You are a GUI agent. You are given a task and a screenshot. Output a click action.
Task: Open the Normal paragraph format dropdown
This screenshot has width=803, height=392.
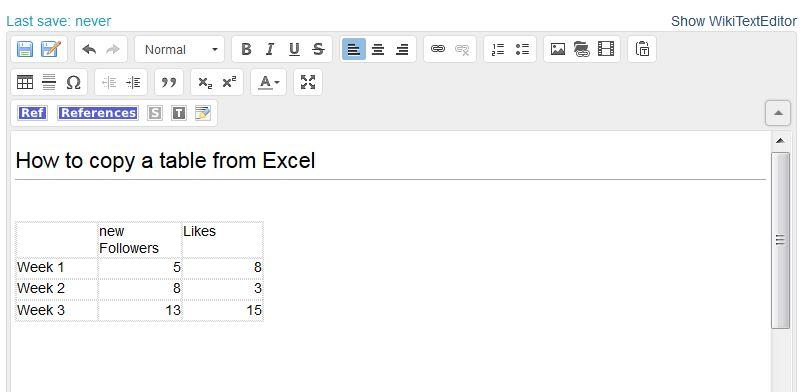tap(180, 49)
